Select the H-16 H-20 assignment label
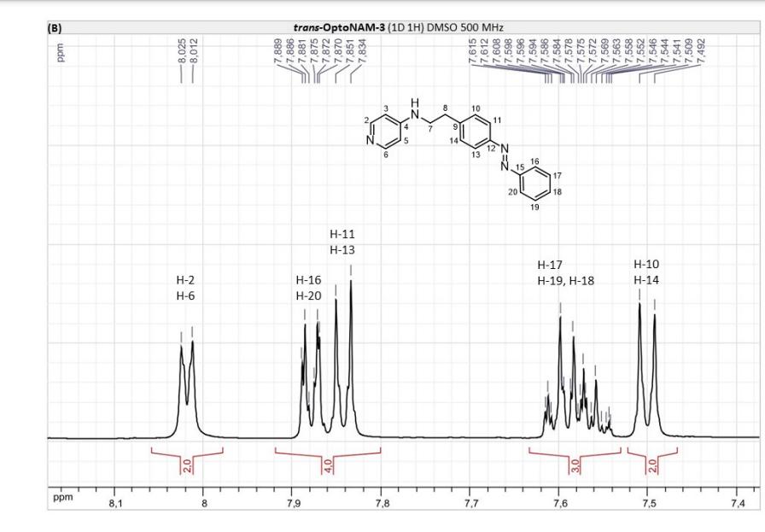The width and height of the screenshot is (765, 532). (x=309, y=288)
